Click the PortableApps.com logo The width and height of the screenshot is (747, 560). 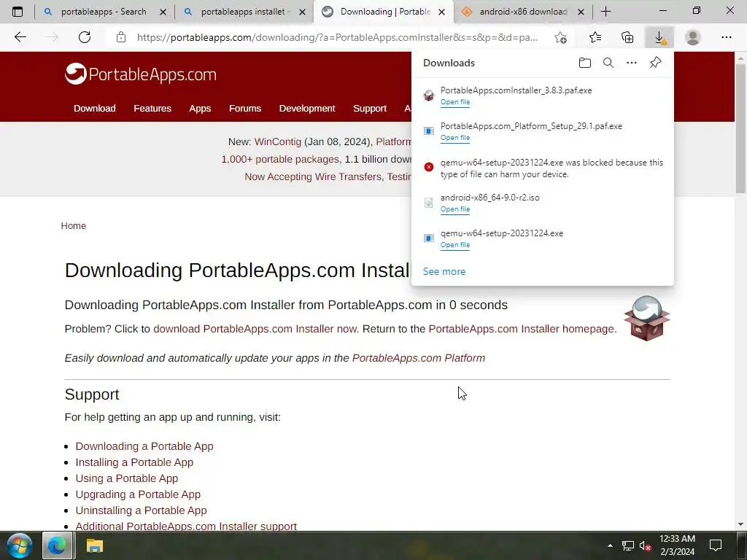(x=141, y=74)
